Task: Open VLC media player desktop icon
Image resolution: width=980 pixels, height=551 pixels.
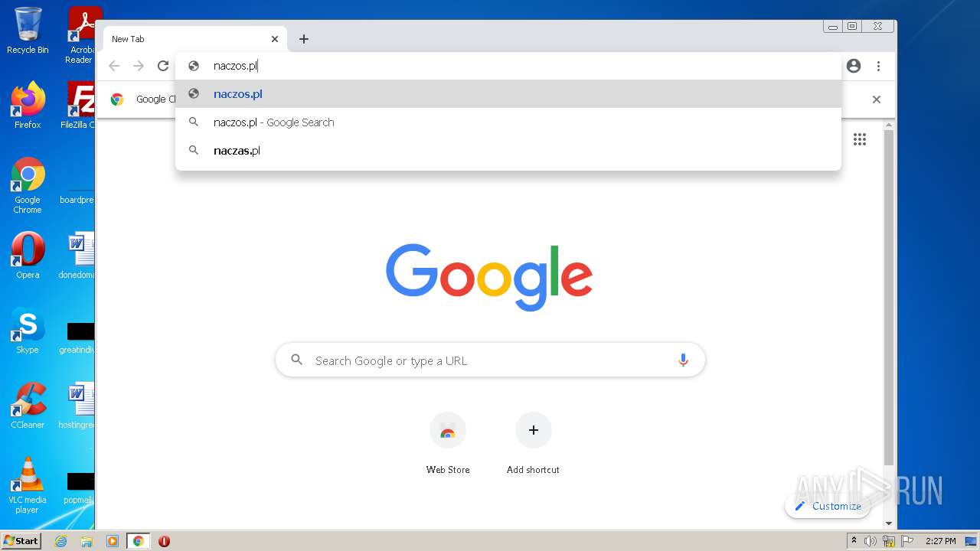Action: click(x=28, y=486)
